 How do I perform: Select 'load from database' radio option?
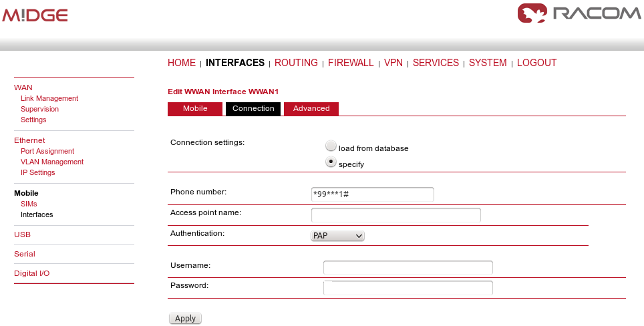[331, 146]
